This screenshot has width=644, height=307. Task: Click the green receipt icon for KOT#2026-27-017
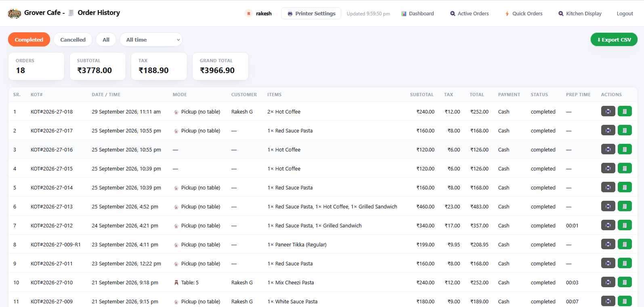coord(625,130)
